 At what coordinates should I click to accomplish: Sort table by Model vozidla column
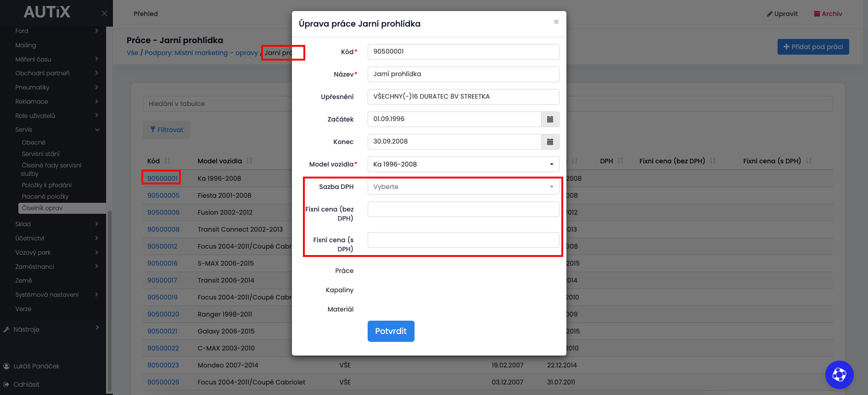point(249,161)
